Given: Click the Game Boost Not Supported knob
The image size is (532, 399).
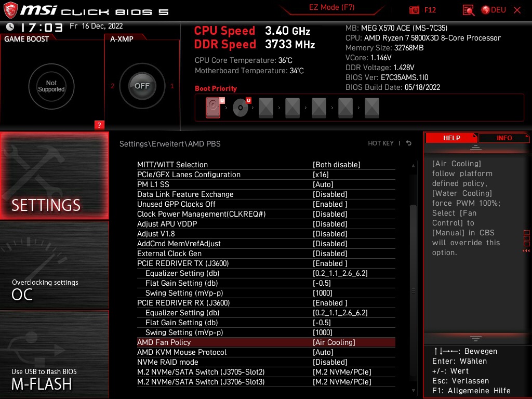Looking at the screenshot, I should click(51, 86).
